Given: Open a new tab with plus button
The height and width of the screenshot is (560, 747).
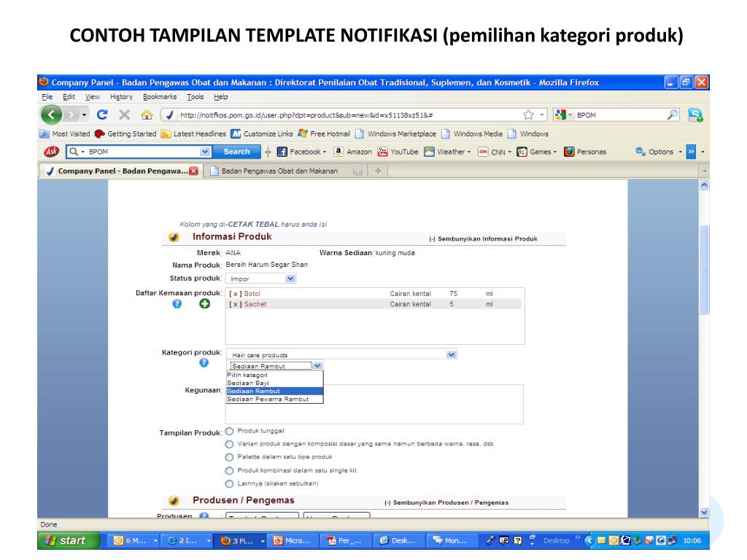Looking at the screenshot, I should point(378,171).
